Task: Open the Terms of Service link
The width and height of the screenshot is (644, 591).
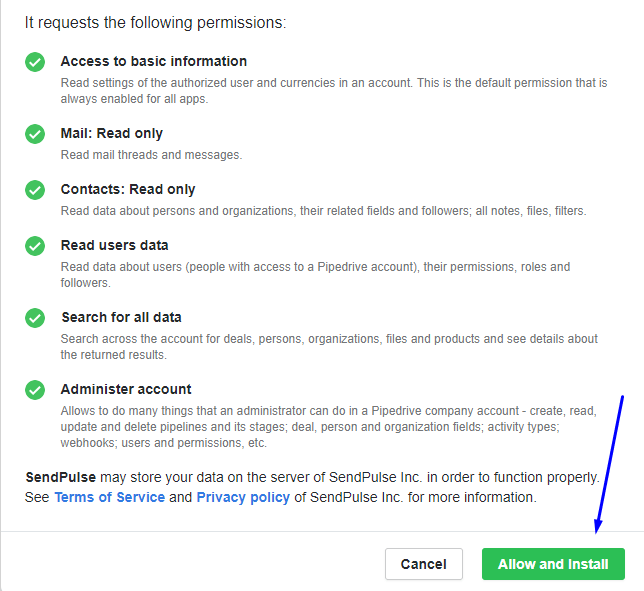Action: click(110, 497)
